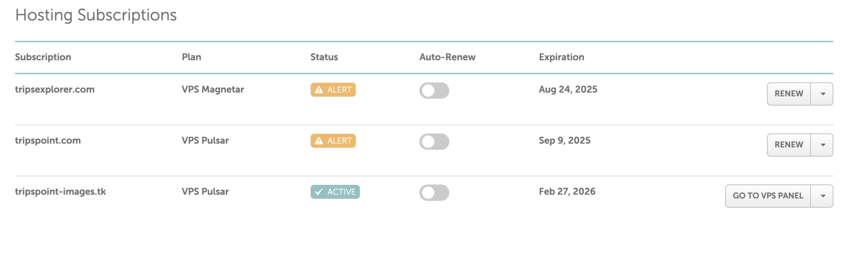Expand dropdown arrow next to tripsexplorer.com RENEW
This screenshot has width=868, height=256.
[822, 94]
